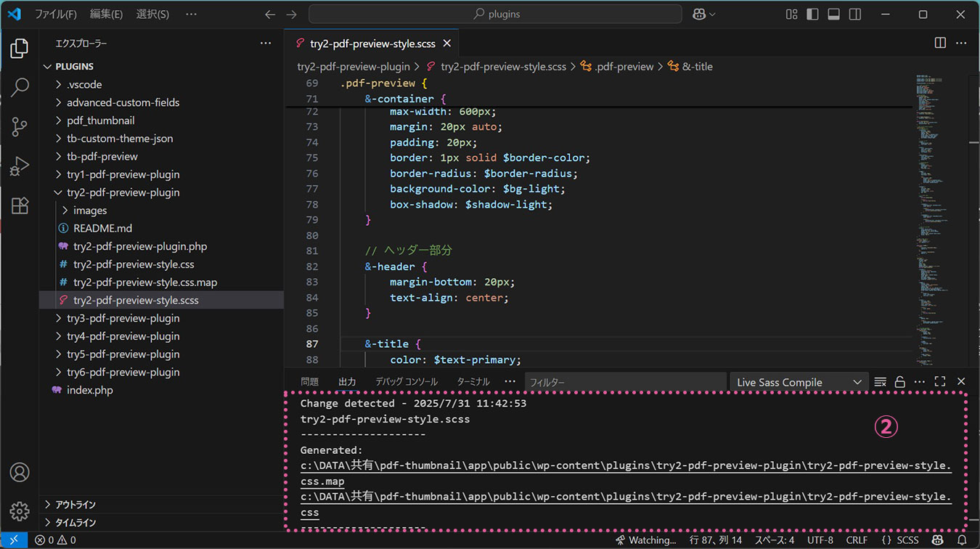Switch to the 出力 panel tab

click(347, 382)
